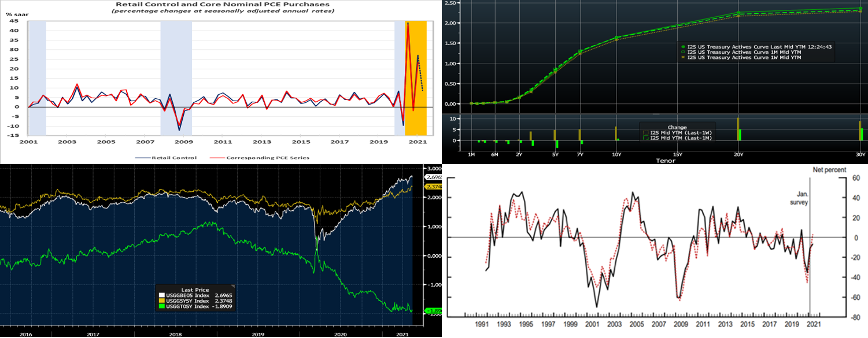The width and height of the screenshot is (868, 338).
Task: Click the gold 2.3748 last price tag
Action: click(x=433, y=187)
